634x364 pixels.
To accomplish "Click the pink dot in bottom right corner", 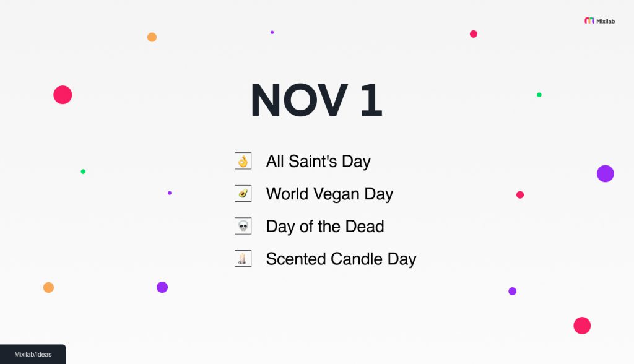I will [x=582, y=326].
